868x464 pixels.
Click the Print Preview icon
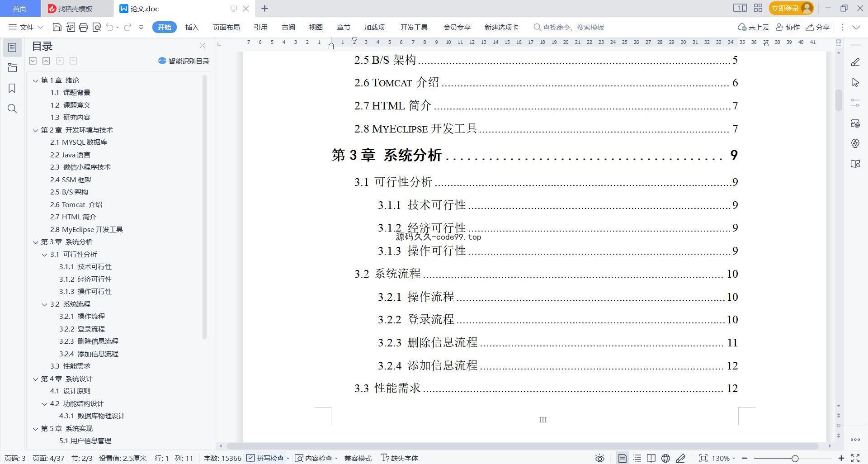click(x=96, y=27)
